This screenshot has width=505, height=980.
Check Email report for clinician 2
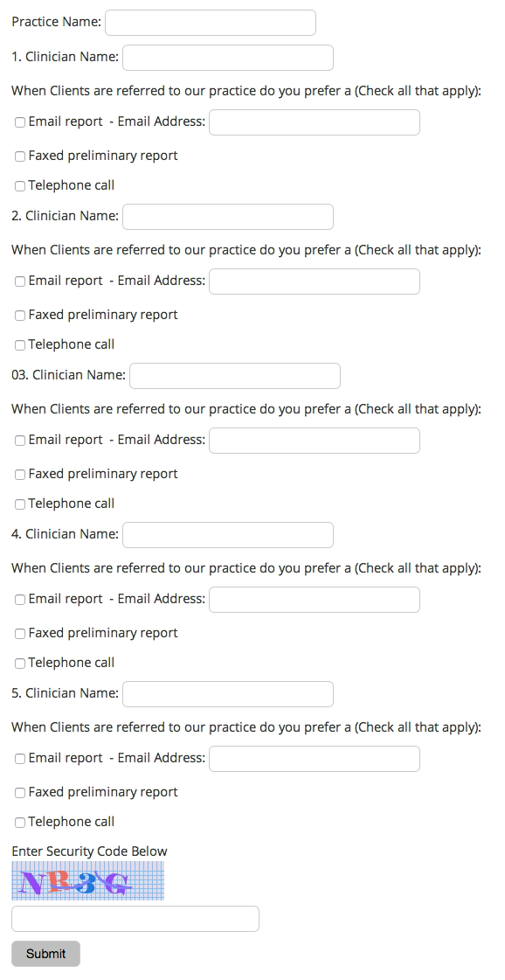click(20, 281)
